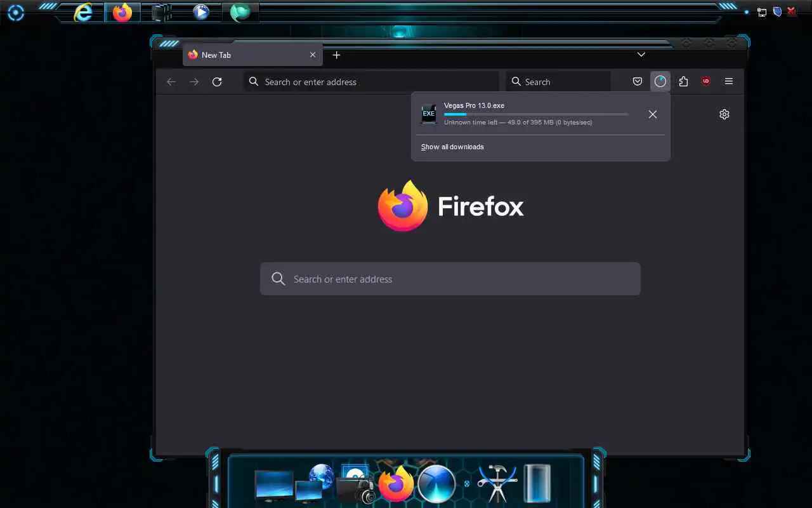Screen dimensions: 812x508
Task: Open the Firefox downloads toolbar button
Action: 660,81
